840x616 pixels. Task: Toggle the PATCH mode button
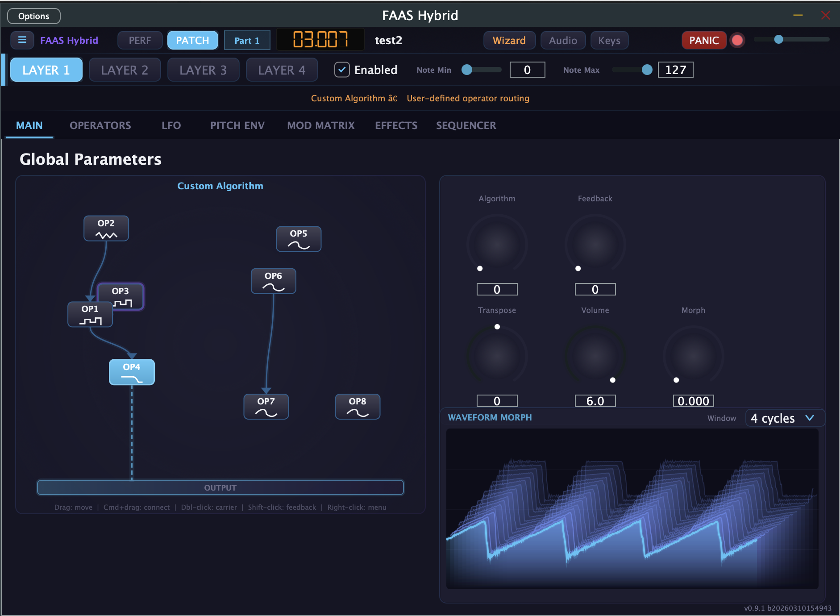coord(192,40)
